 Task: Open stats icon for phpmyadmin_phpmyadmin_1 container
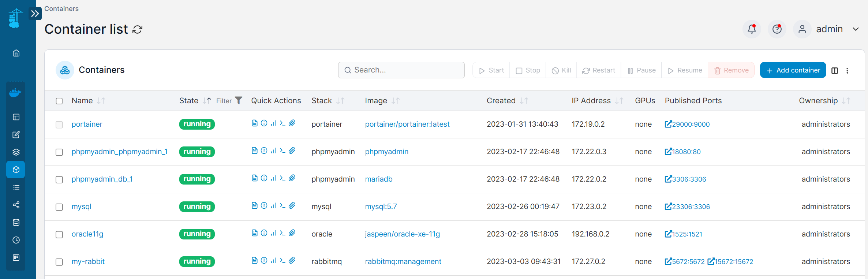coord(273,151)
